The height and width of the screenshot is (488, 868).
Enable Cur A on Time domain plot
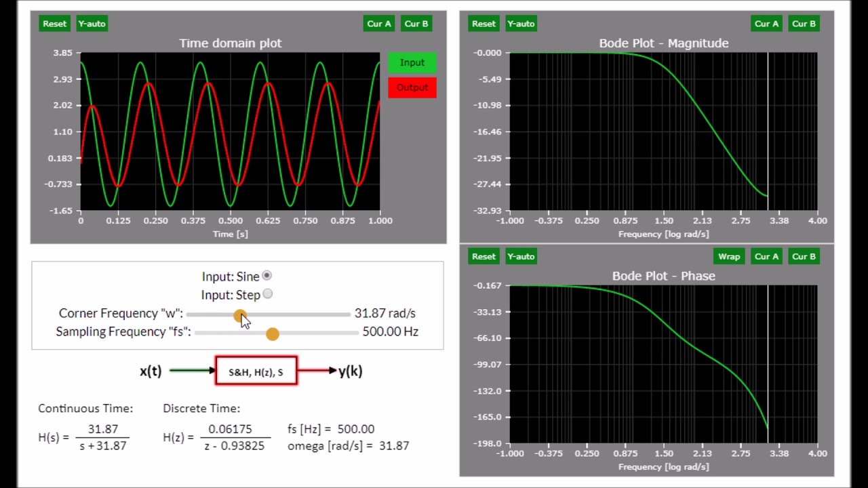coord(379,24)
